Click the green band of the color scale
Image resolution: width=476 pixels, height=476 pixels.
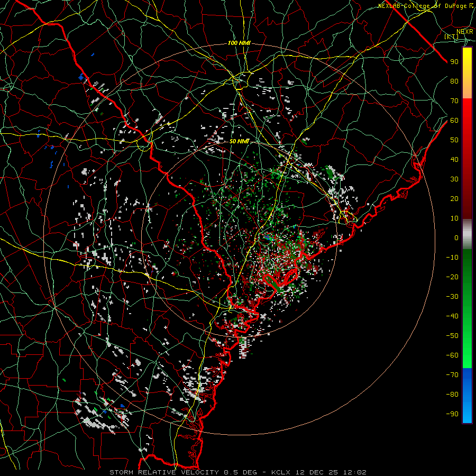point(467,308)
